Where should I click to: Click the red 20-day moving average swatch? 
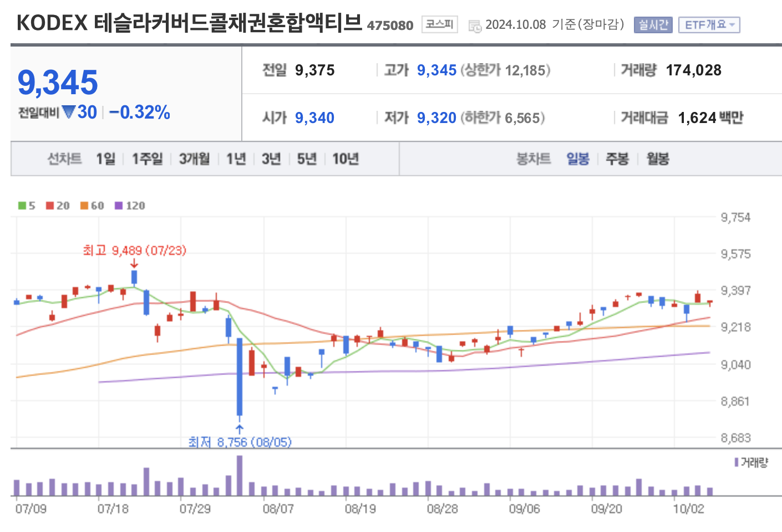[50, 206]
